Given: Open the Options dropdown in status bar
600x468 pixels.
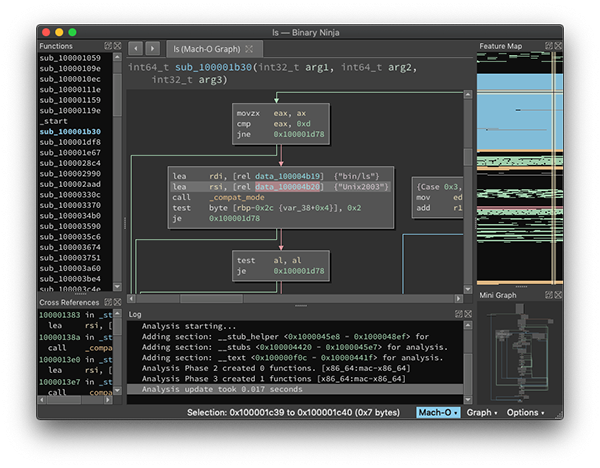Looking at the screenshot, I should 526,412.
